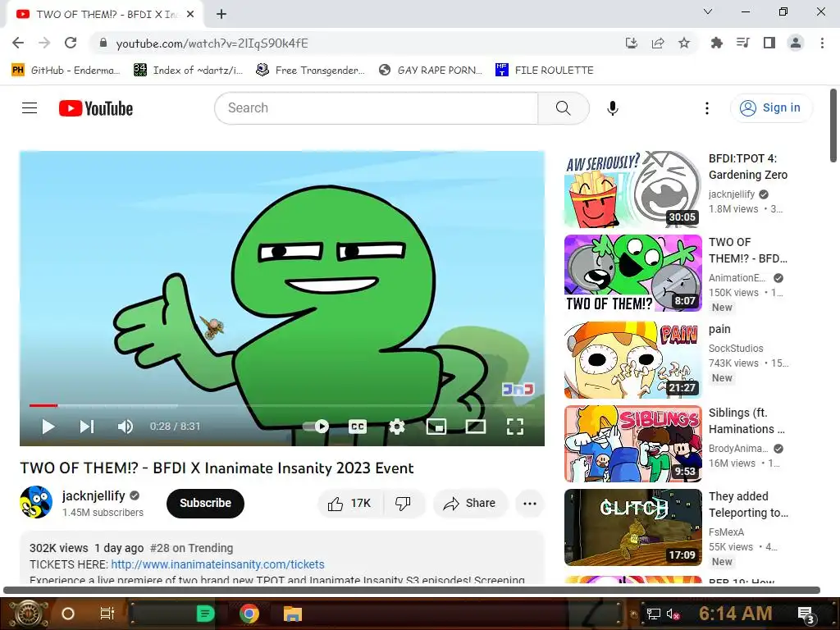
Task: Open more actions ellipsis under video
Action: pos(529,503)
